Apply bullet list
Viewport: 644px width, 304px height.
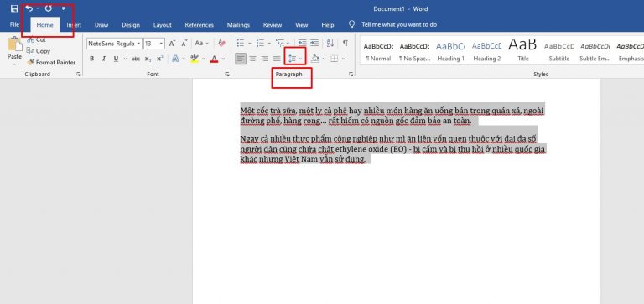coord(241,43)
